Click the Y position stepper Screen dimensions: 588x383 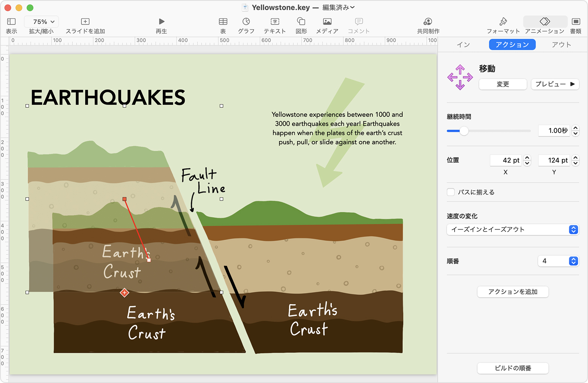pyautogui.click(x=576, y=160)
